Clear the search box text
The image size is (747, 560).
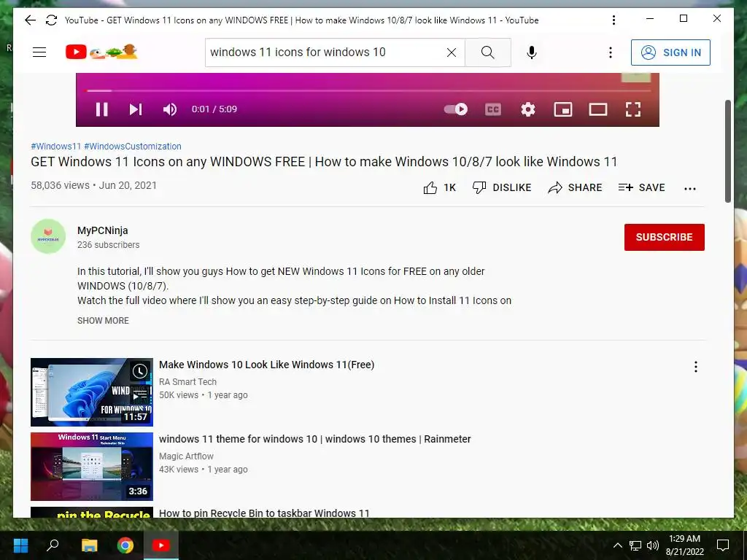(x=451, y=52)
